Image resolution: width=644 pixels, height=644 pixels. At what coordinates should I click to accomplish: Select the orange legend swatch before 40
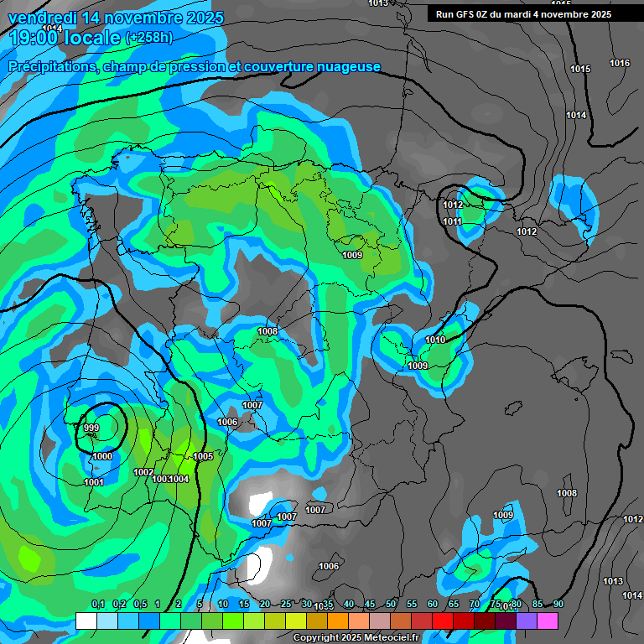[338, 621]
